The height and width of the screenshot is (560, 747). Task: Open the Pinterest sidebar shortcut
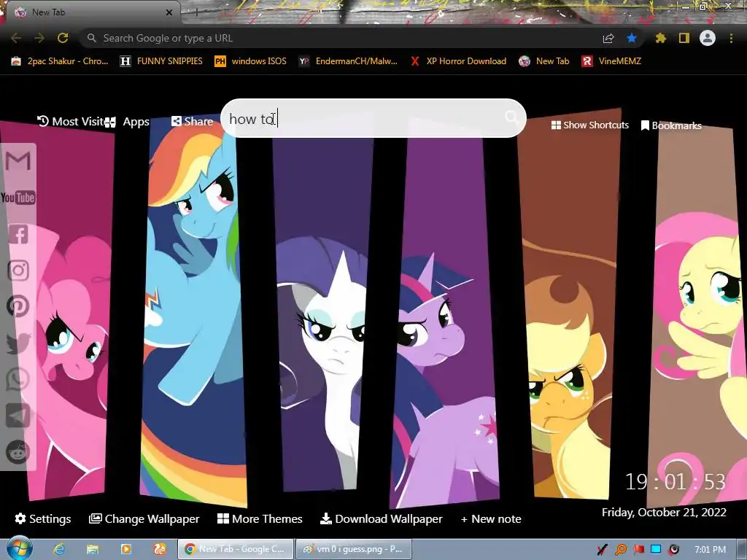(x=18, y=306)
